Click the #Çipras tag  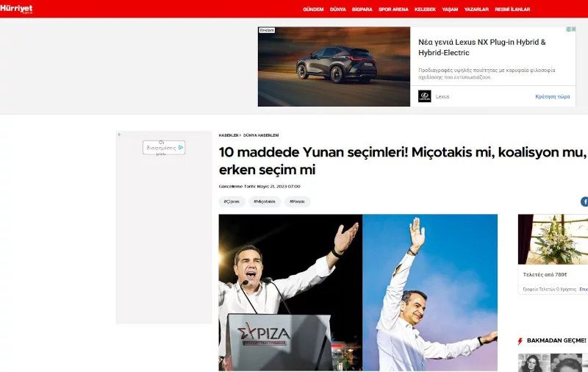tap(232, 201)
